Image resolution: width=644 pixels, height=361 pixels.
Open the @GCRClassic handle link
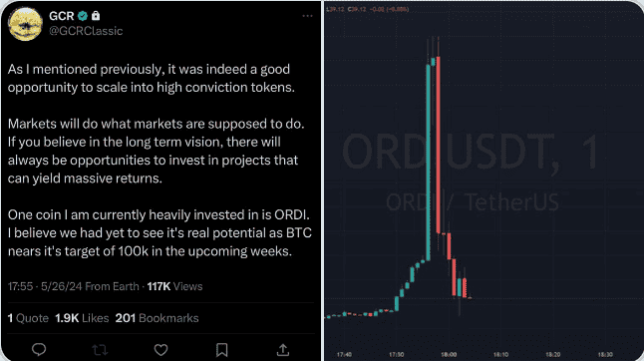[x=86, y=31]
